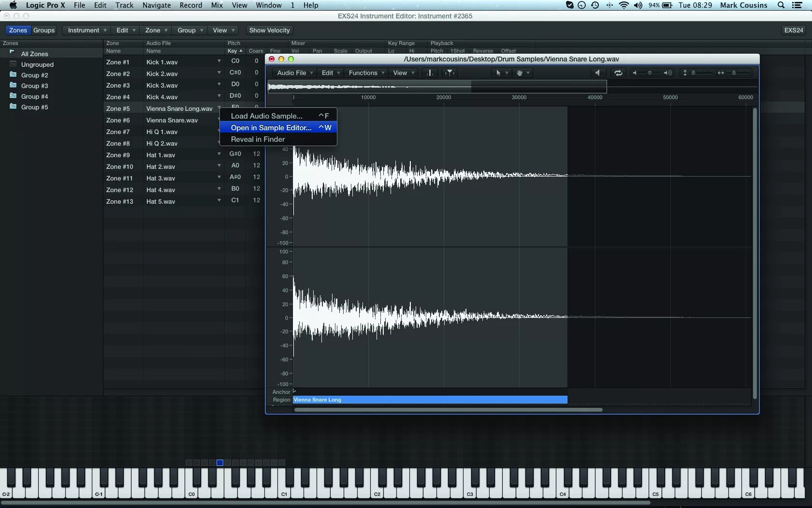The image size is (812, 508).
Task: Click the Wi-Fi status icon
Action: coord(624,5)
